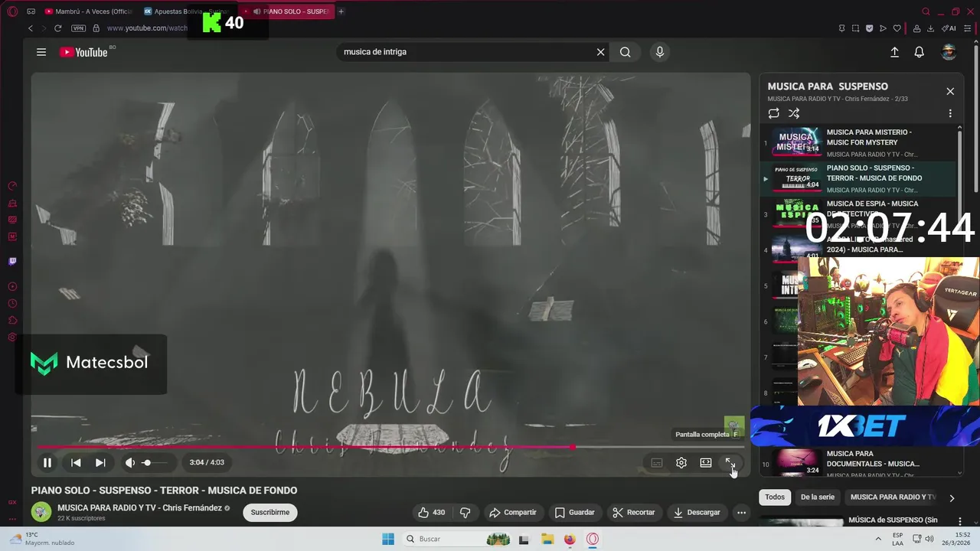Screen dimensions: 980x551
Task: Skip to the next video
Action: (x=100, y=462)
